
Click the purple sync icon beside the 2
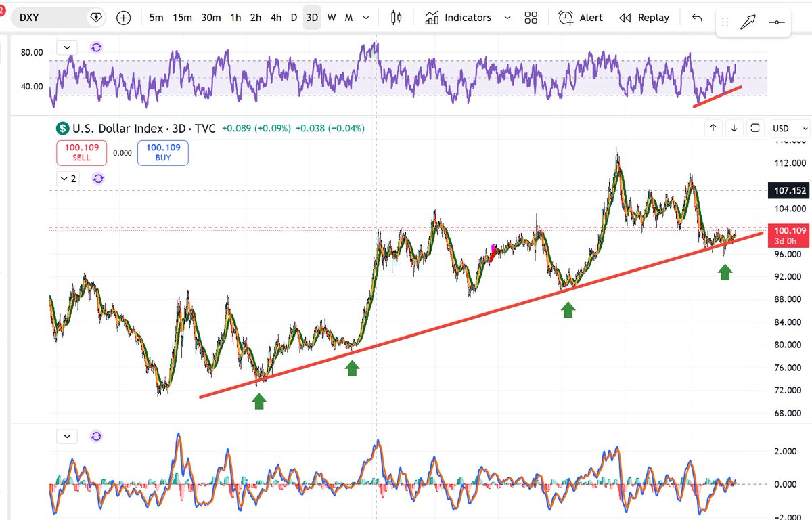click(98, 179)
